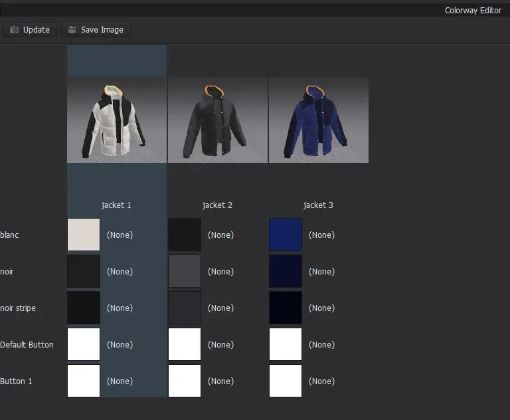Click (None) texture for noir jacket 2
510x420 pixels.
pyautogui.click(x=220, y=272)
